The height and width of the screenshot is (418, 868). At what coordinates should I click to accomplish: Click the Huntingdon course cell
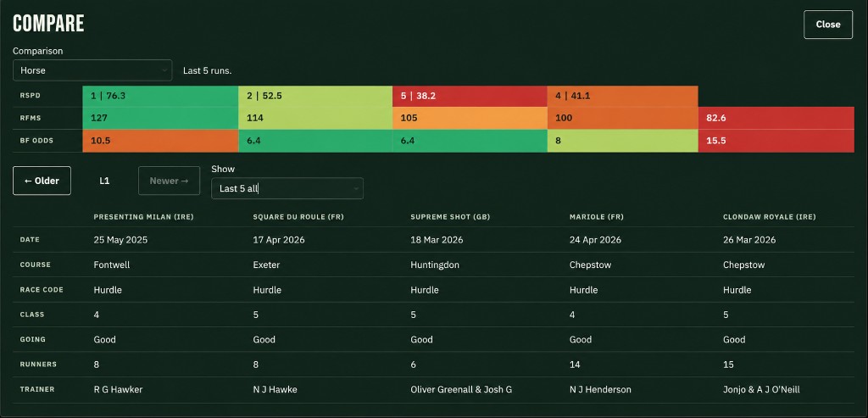pyautogui.click(x=435, y=265)
